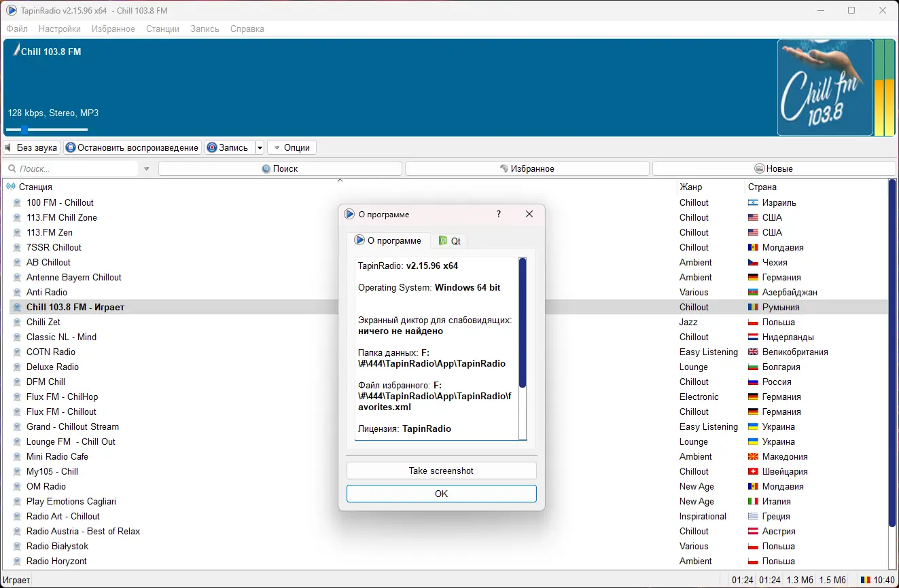This screenshot has height=588, width=899.
Task: Click the Greek flag next to Греция
Action: tap(753, 516)
